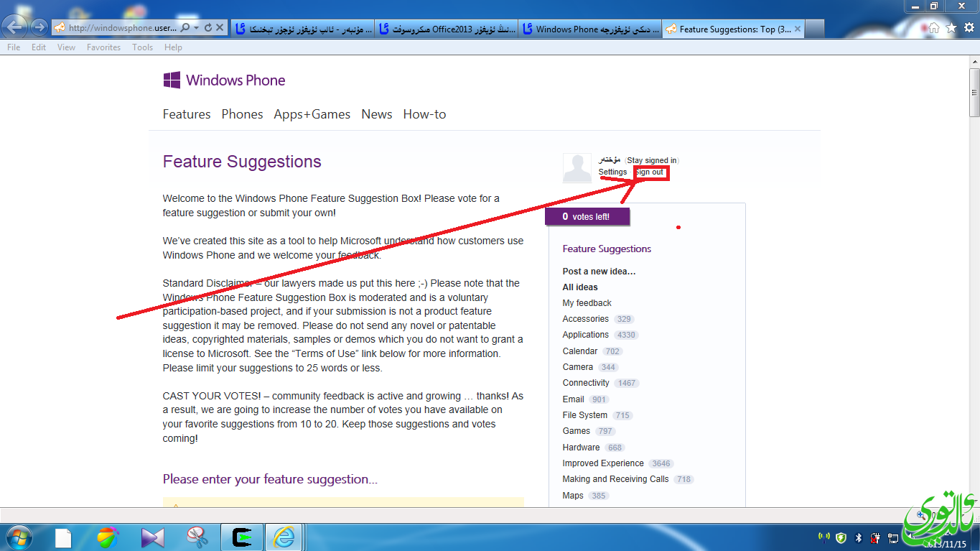This screenshot has width=980, height=551.
Task: Click the Home icon in browser toolbar
Action: pos(934,28)
